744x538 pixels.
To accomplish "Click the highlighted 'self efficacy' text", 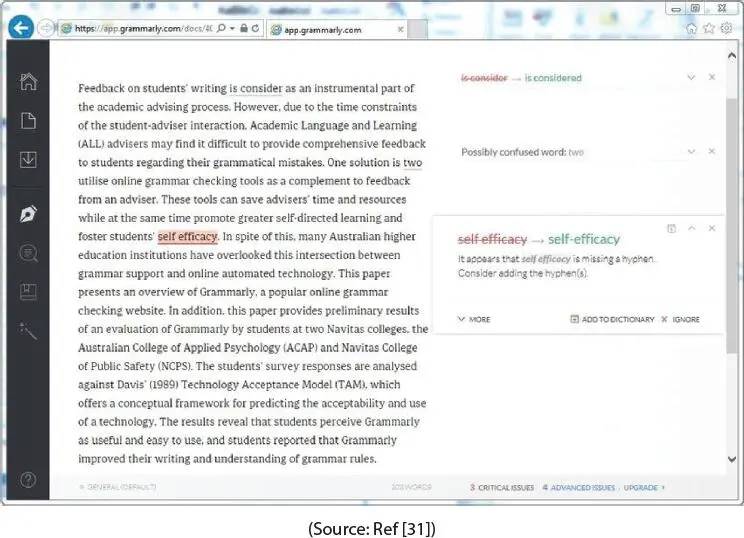I will point(187,236).
